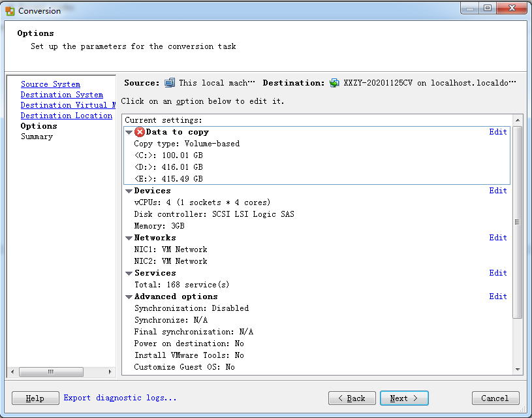Click the source computer icon
Viewport: 532px width, 418px height.
(170, 83)
